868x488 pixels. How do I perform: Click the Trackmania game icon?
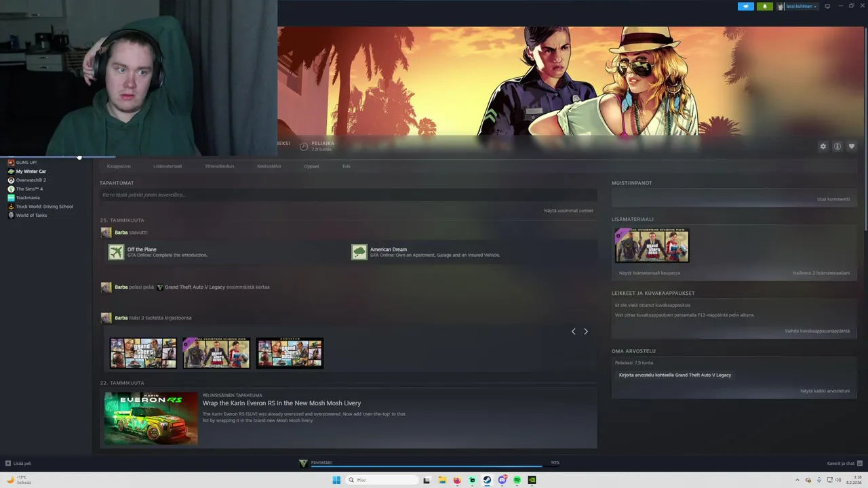pos(11,198)
